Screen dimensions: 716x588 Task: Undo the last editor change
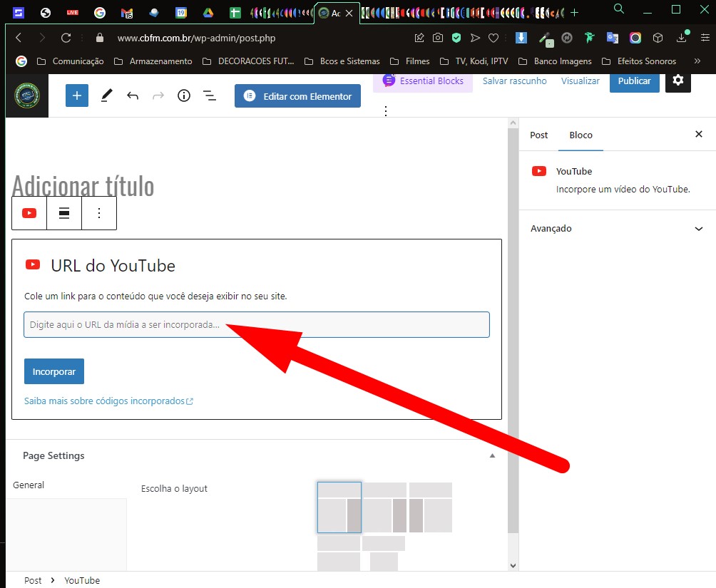[133, 96]
